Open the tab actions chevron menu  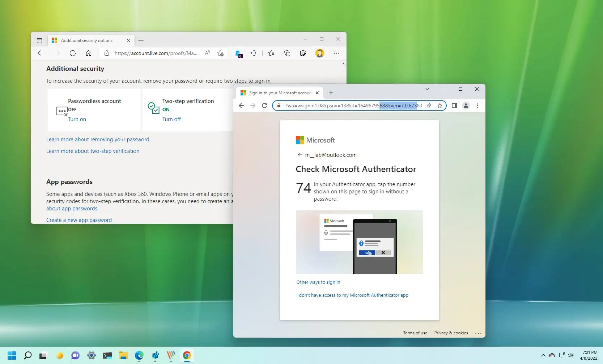tap(427, 89)
